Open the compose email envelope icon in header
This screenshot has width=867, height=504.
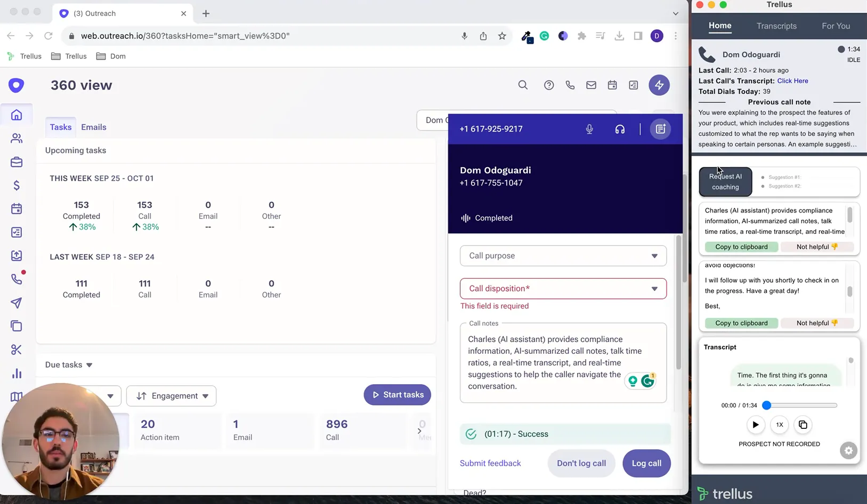(591, 85)
